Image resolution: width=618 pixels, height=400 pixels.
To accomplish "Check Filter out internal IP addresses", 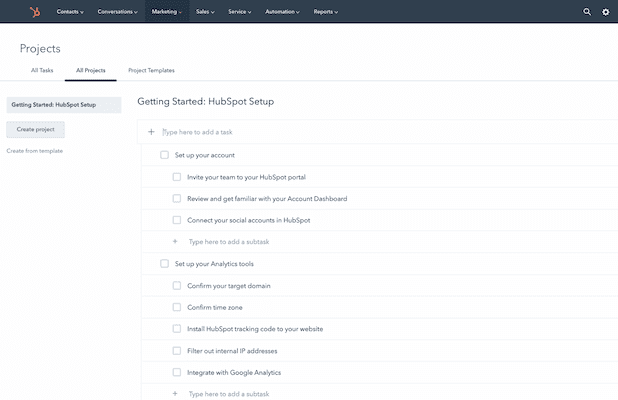I will [x=177, y=351].
